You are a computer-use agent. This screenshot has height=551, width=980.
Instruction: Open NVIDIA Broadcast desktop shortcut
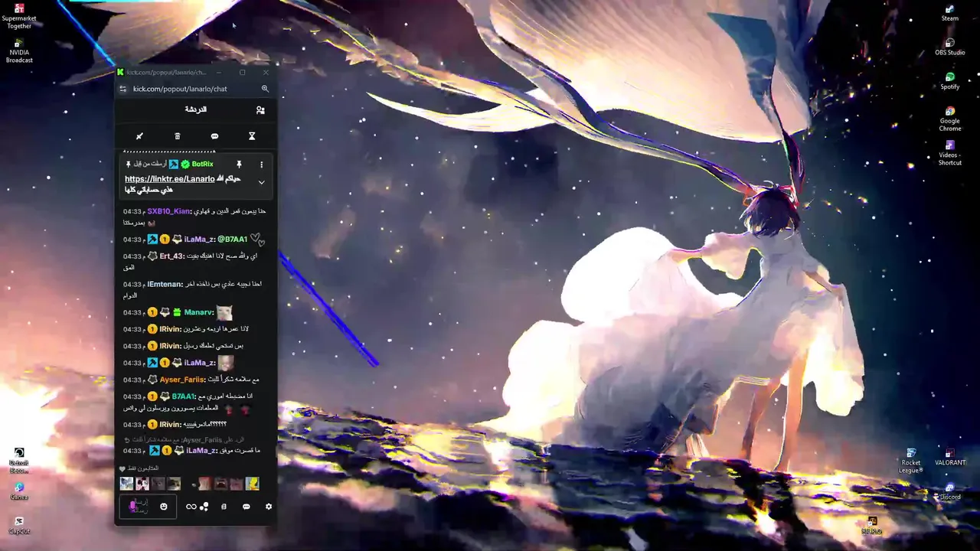click(19, 51)
